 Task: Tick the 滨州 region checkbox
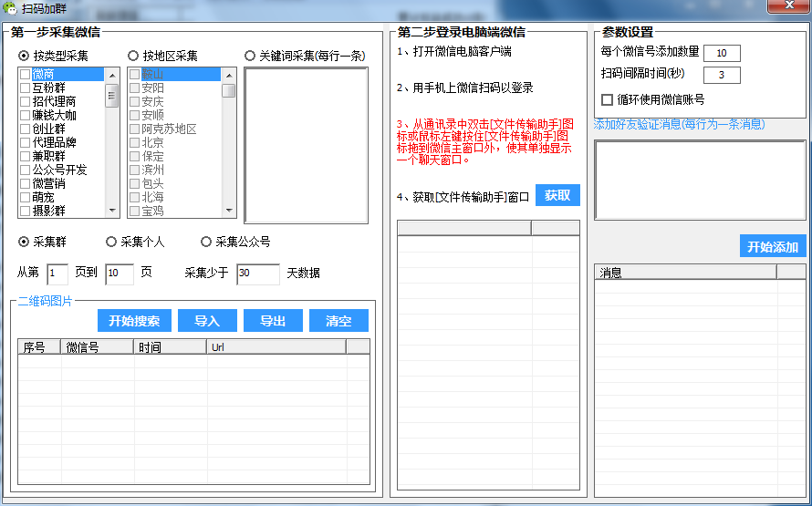point(135,170)
